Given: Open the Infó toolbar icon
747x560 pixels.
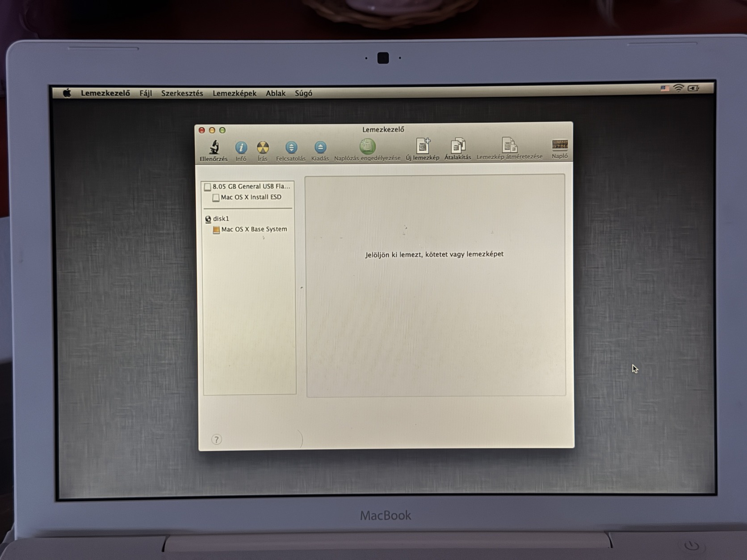Looking at the screenshot, I should click(241, 147).
